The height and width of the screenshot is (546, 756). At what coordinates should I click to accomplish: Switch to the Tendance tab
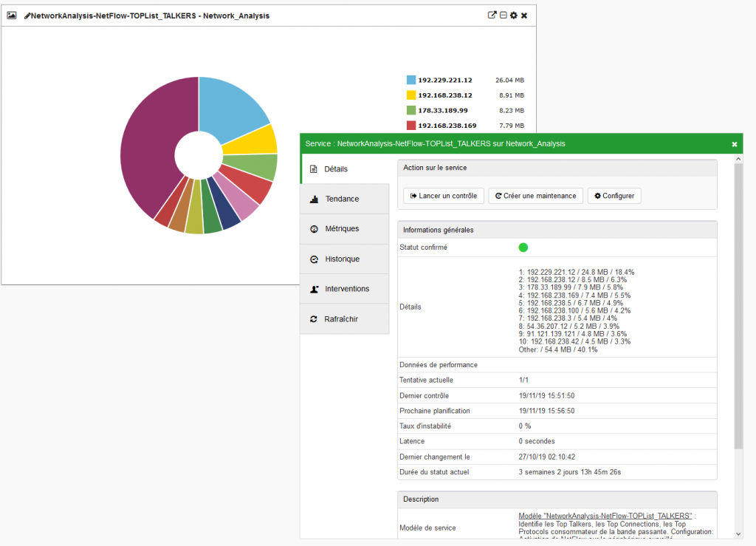pos(346,199)
